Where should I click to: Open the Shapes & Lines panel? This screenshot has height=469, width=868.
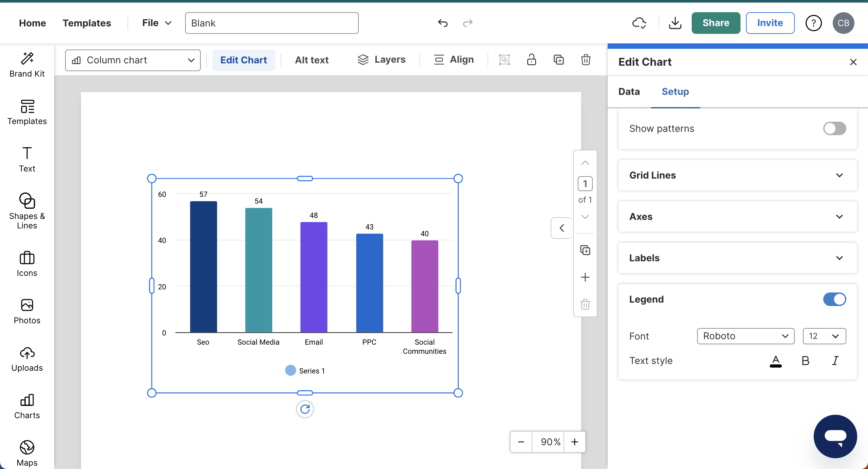click(27, 210)
